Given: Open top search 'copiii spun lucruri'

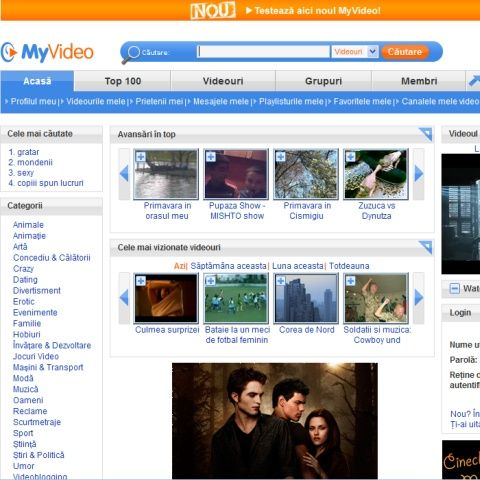Looking at the screenshot, I should (x=50, y=183).
